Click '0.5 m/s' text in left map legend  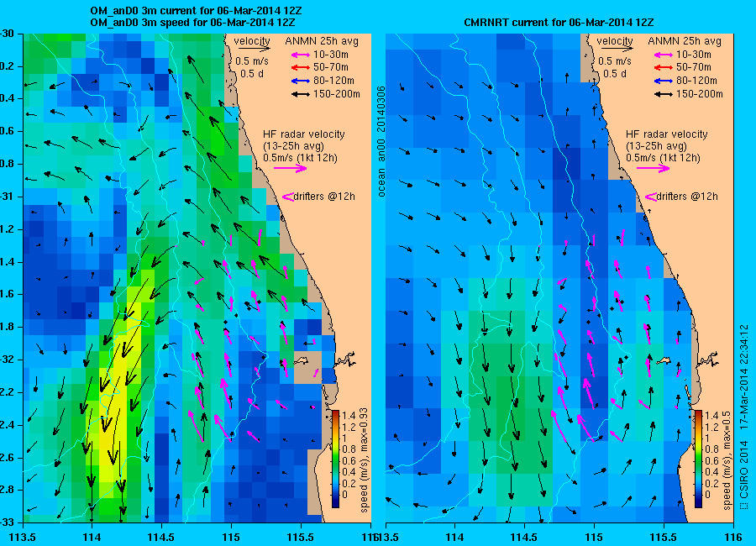[252, 61]
